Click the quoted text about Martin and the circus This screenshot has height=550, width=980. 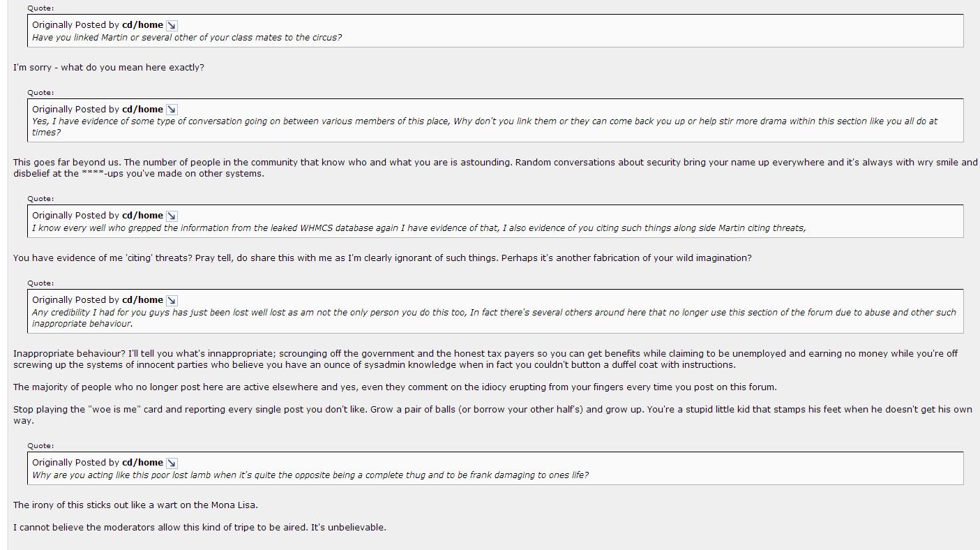[187, 38]
